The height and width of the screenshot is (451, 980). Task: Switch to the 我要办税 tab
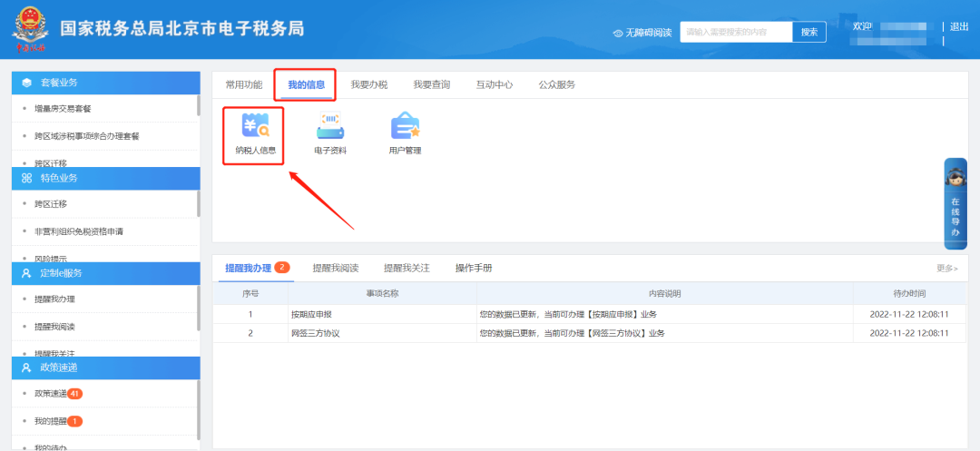[x=368, y=85]
